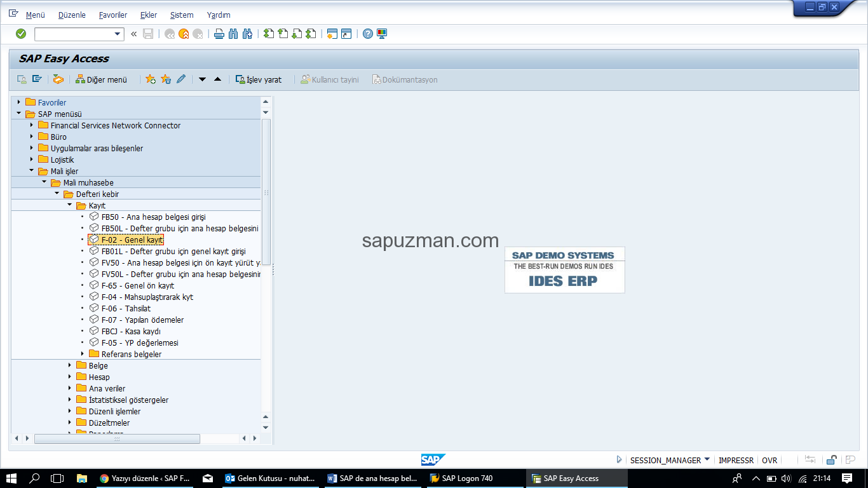Expand the Ana veriler folder
The height and width of the screenshot is (488, 868).
(x=70, y=388)
